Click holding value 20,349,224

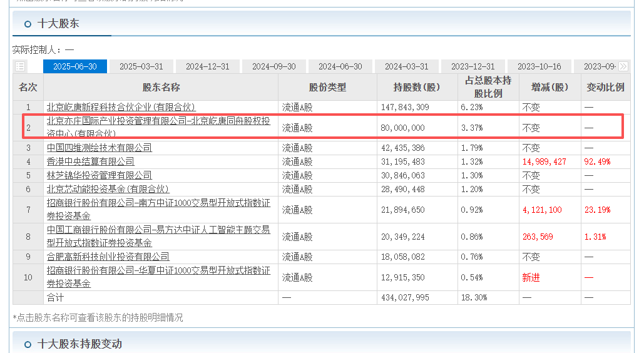[402, 237]
